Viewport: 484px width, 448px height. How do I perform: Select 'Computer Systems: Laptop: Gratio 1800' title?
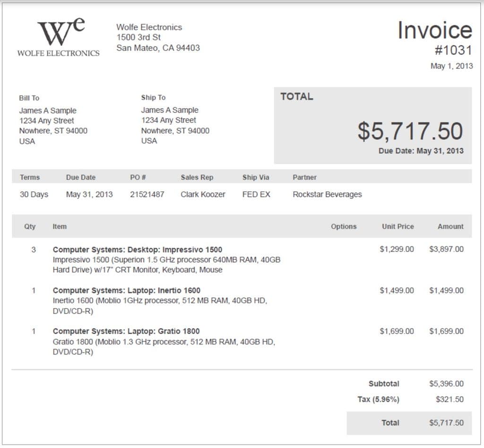126,331
